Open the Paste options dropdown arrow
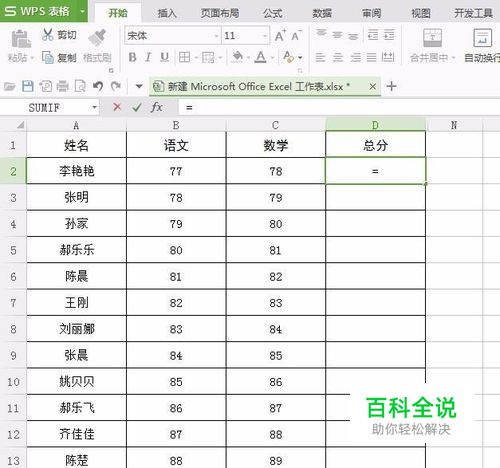Screen dimensions: 500x468 [x=32, y=58]
